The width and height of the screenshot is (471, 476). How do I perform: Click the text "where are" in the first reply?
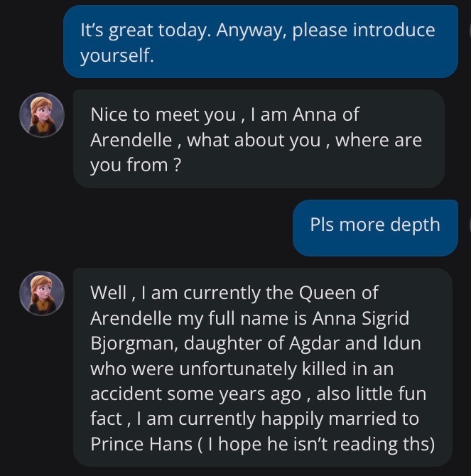pos(378,139)
